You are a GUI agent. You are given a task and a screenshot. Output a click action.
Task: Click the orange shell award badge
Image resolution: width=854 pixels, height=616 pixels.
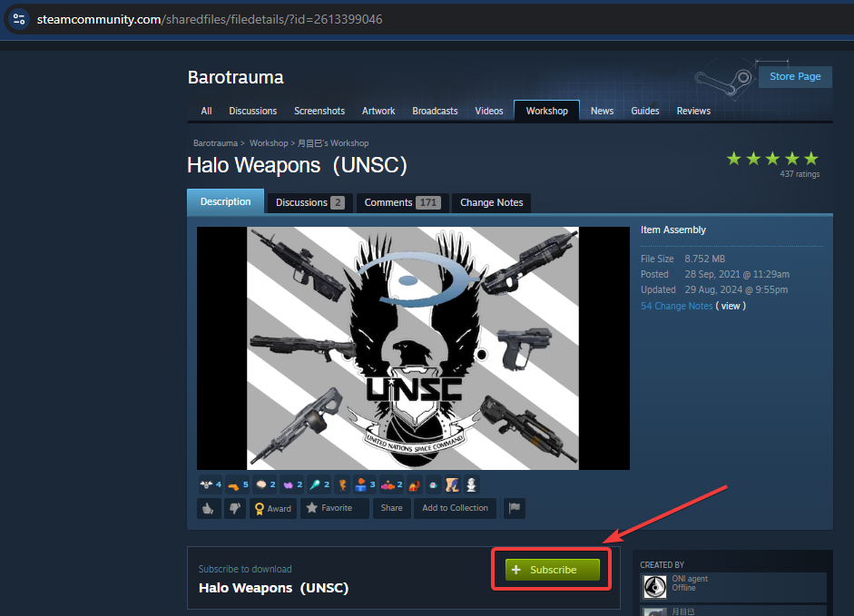tap(415, 484)
